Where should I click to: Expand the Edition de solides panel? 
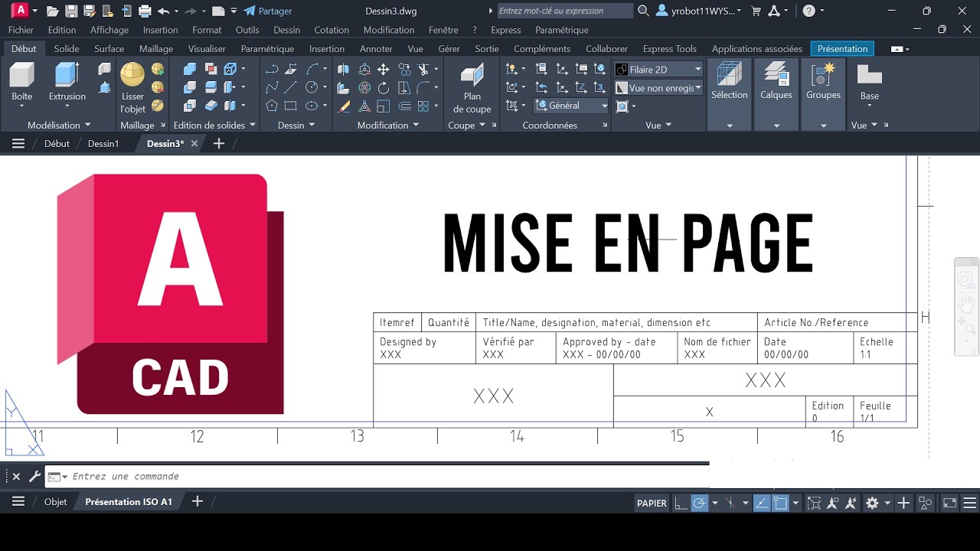214,125
